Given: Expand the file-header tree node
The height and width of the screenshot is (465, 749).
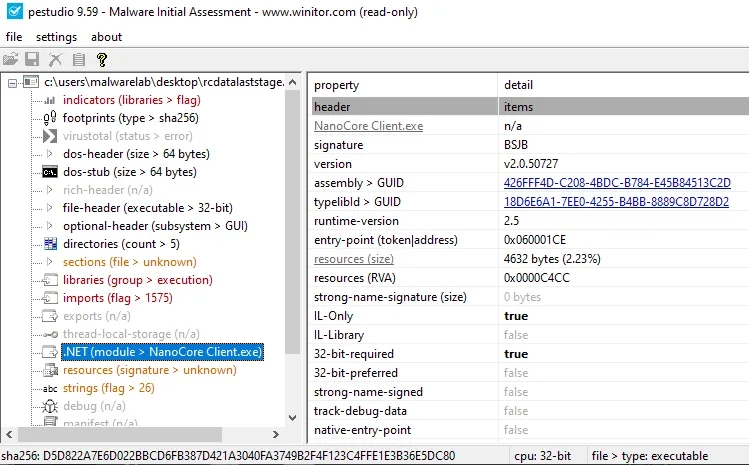Looking at the screenshot, I should point(50,208).
